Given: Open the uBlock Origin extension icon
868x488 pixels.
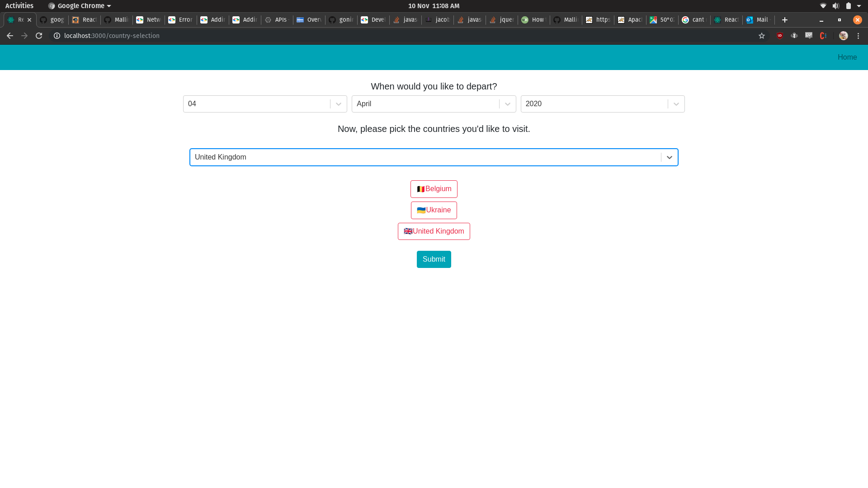Looking at the screenshot, I should [x=780, y=36].
